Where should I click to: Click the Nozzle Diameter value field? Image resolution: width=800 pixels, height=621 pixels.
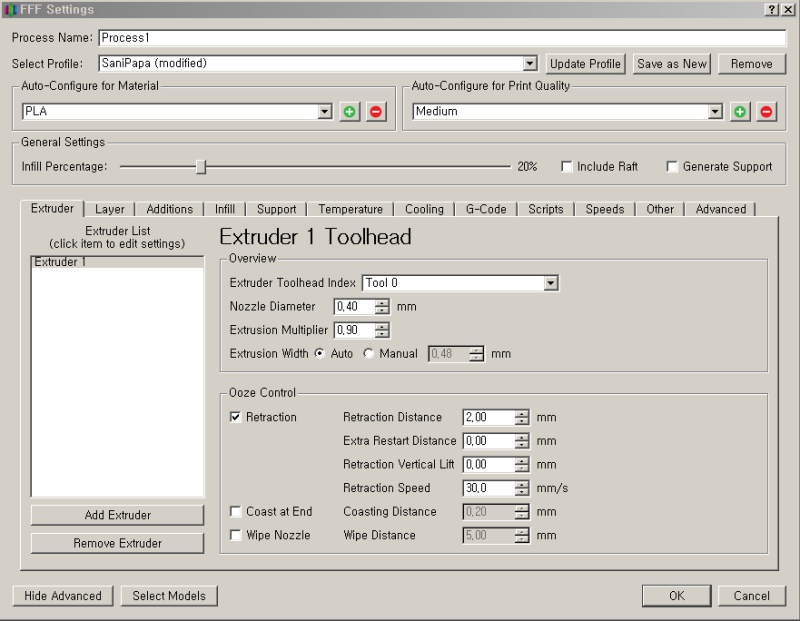pos(355,307)
